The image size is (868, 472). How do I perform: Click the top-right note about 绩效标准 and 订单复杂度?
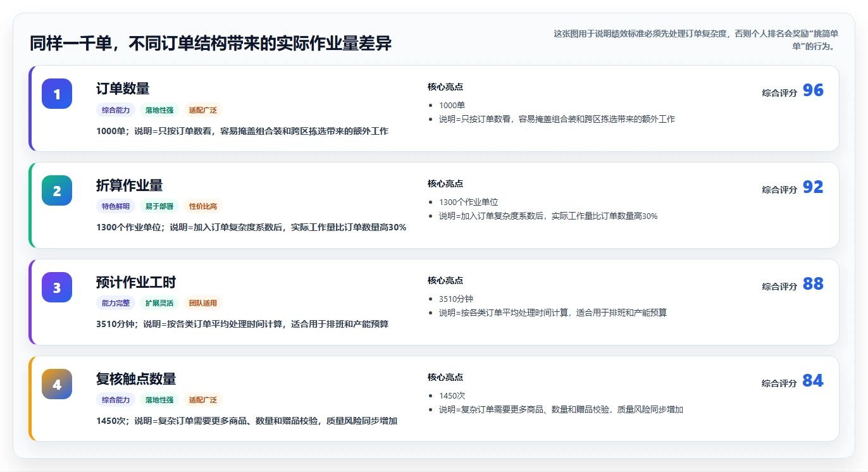pyautogui.click(x=696, y=40)
